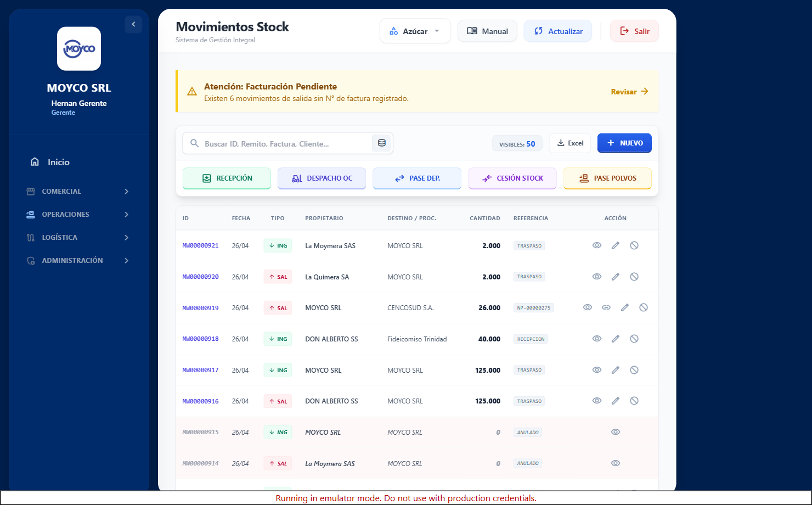Screen dimensions: 812x505
Task: Select the PASE DEP. movement type
Action: 417,178
